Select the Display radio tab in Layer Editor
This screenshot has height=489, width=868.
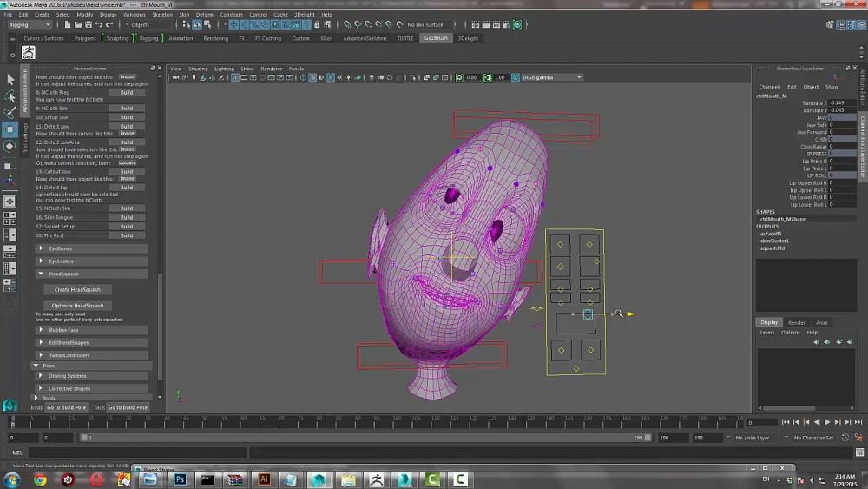pos(769,322)
